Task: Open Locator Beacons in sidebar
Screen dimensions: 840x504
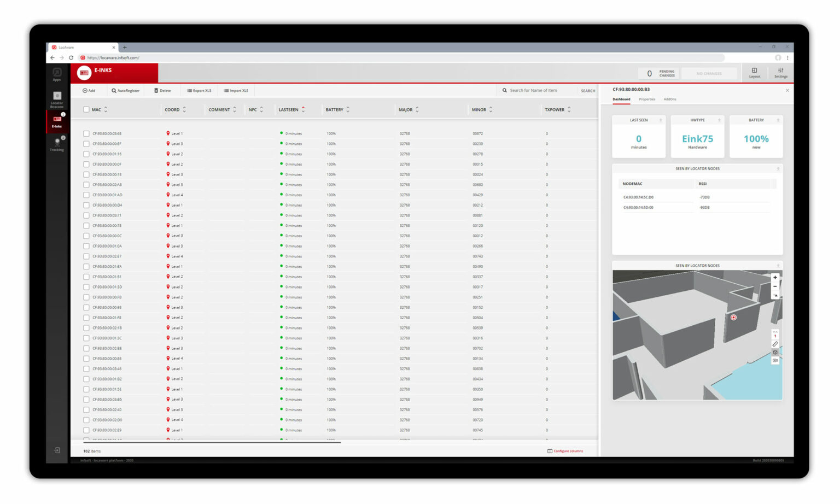Action: coord(57,99)
